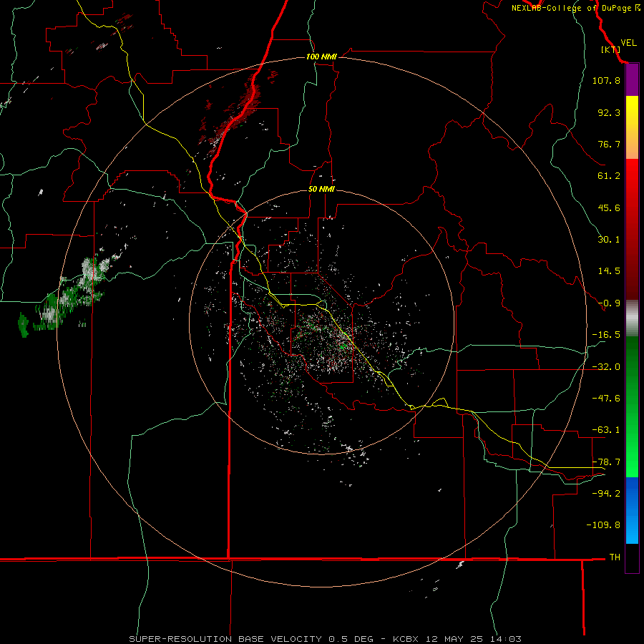Click the -94.2 velocity scale value
Image resolution: width=644 pixels, height=644 pixels.
coord(606,493)
